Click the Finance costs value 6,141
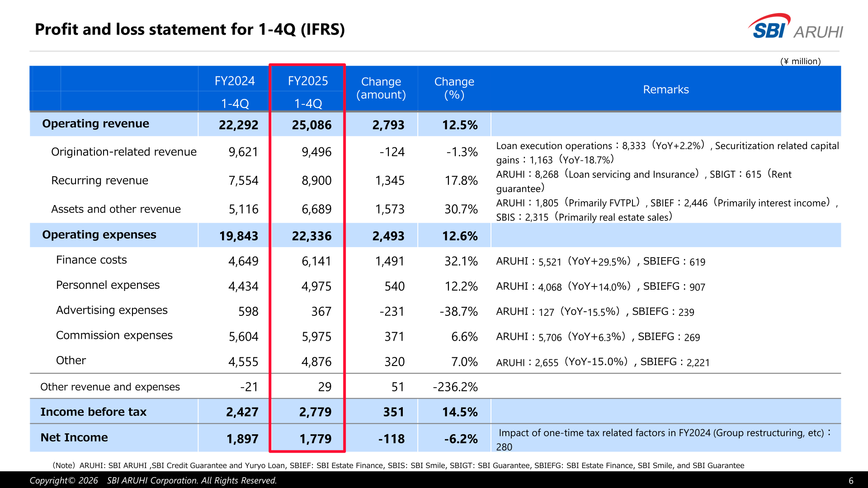 tap(316, 261)
